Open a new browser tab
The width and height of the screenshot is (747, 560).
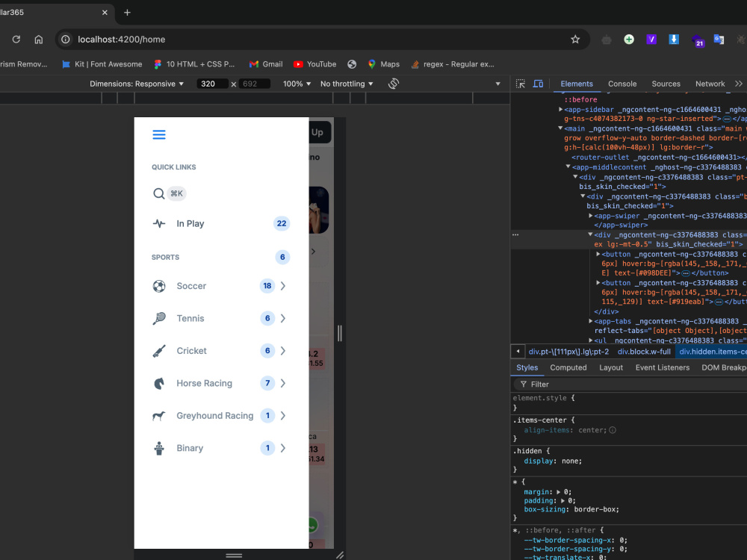pyautogui.click(x=127, y=13)
